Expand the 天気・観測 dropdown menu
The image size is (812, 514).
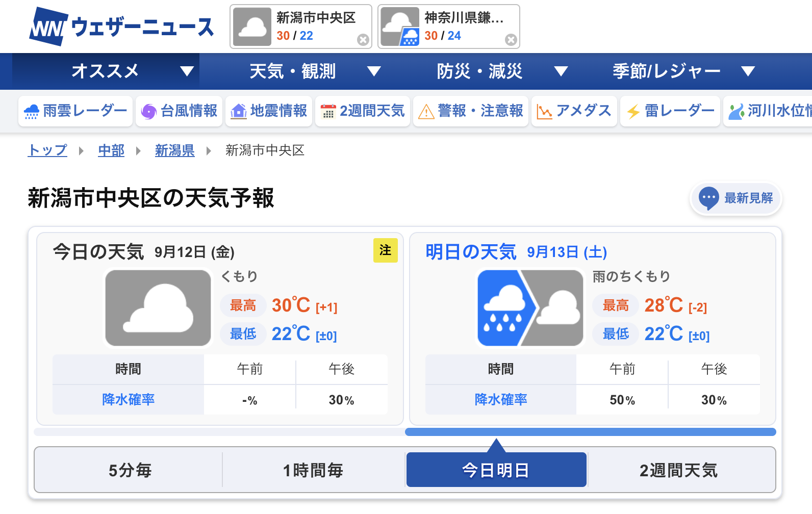[374, 71]
